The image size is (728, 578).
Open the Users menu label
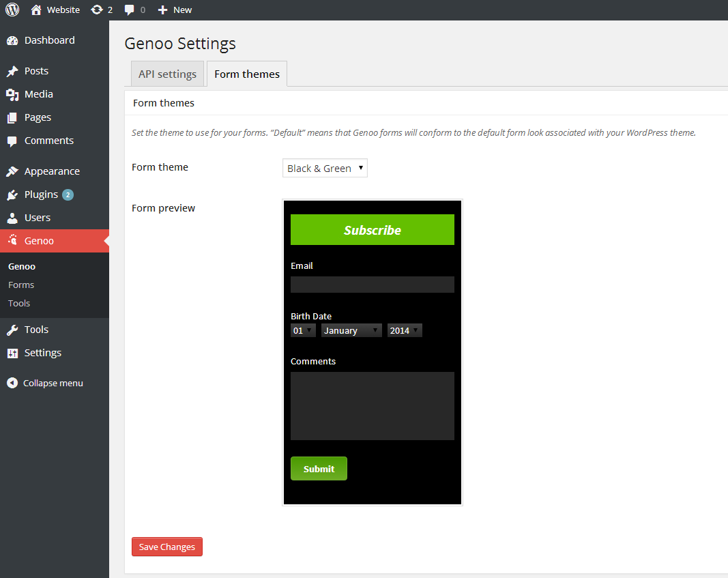pos(38,218)
